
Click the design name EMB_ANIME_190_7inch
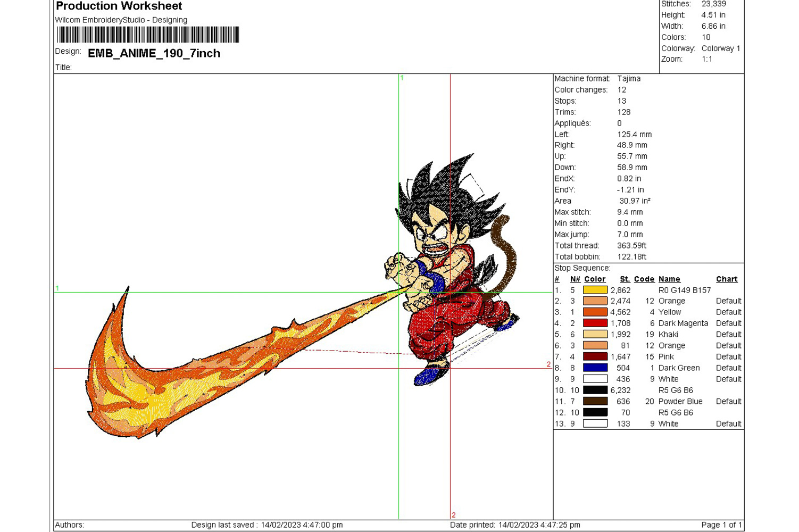click(154, 53)
